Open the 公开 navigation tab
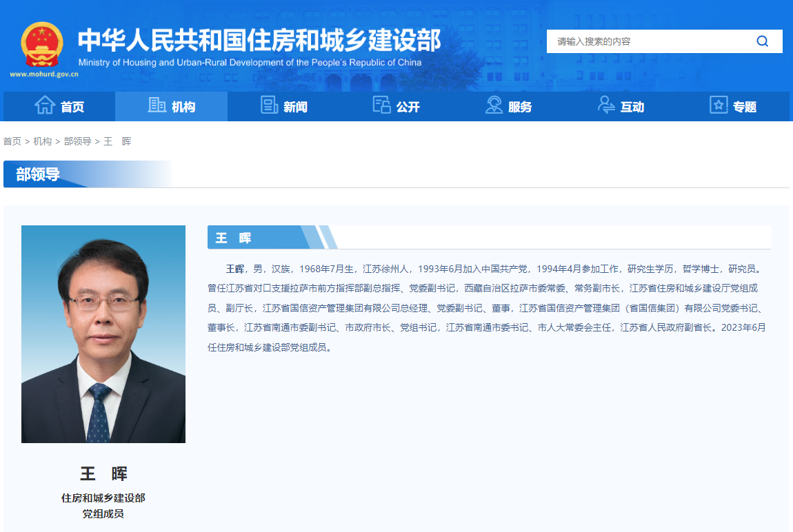Viewport: 793px width, 532px height. click(x=396, y=107)
